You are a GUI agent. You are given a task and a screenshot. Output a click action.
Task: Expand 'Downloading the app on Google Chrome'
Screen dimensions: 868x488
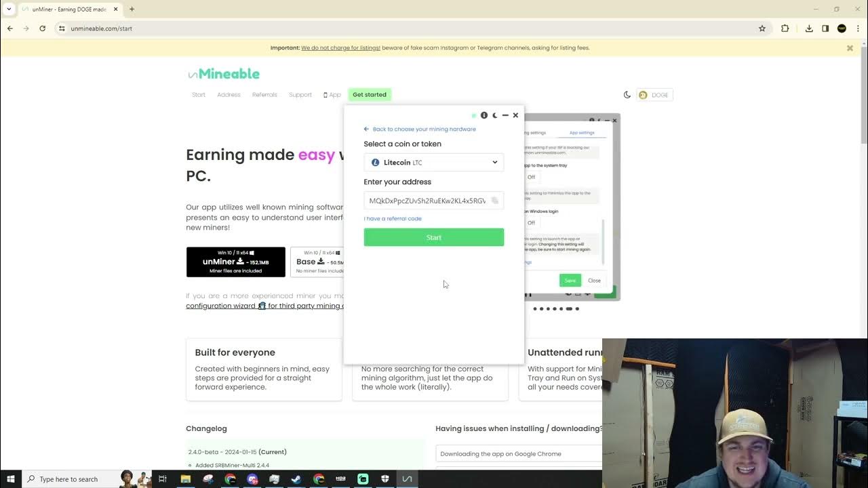[519, 453]
